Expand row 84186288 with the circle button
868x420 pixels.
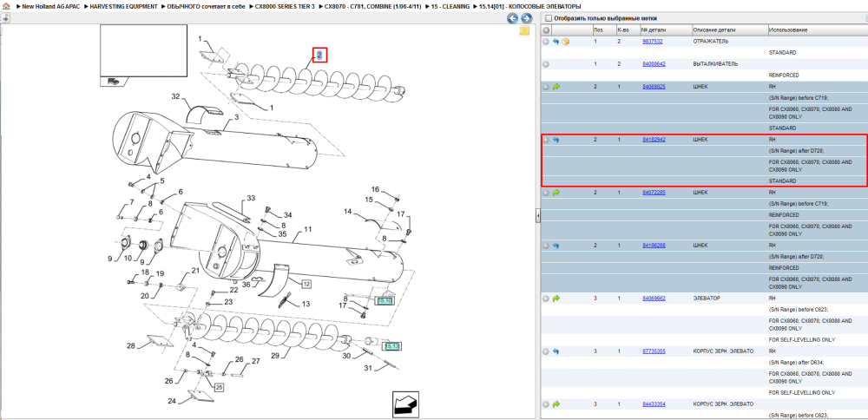click(x=546, y=245)
